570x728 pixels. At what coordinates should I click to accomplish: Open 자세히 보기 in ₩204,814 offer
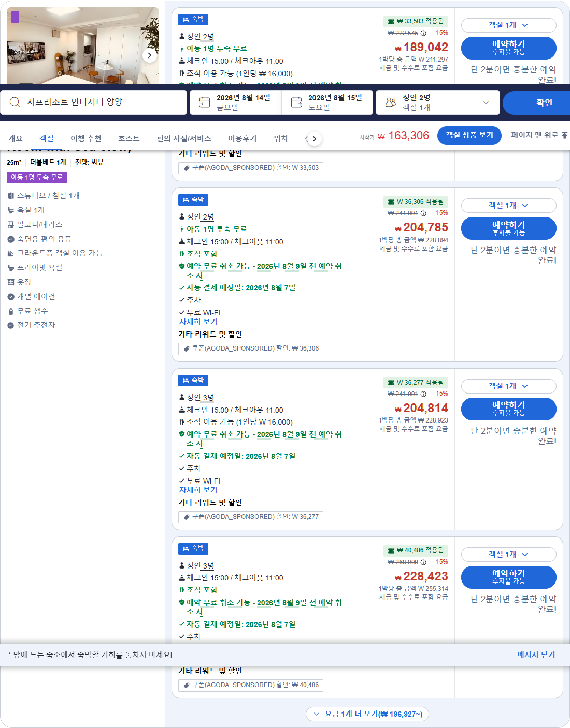(198, 490)
